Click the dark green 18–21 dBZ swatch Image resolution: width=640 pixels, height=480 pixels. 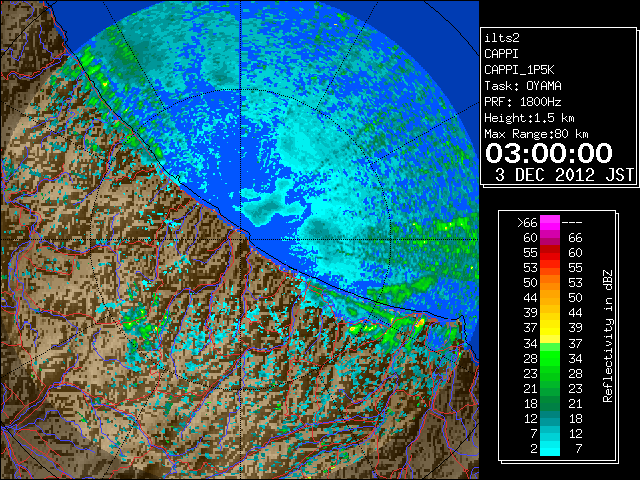(550, 403)
